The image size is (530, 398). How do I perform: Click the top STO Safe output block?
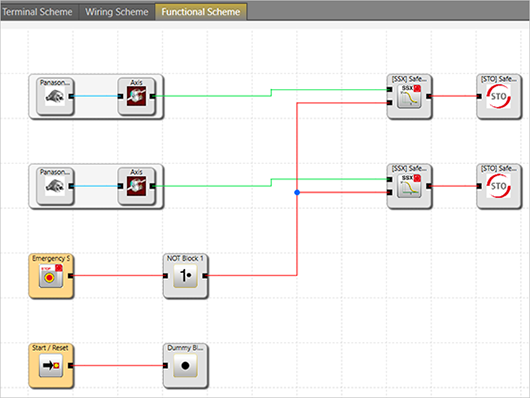coord(499,96)
